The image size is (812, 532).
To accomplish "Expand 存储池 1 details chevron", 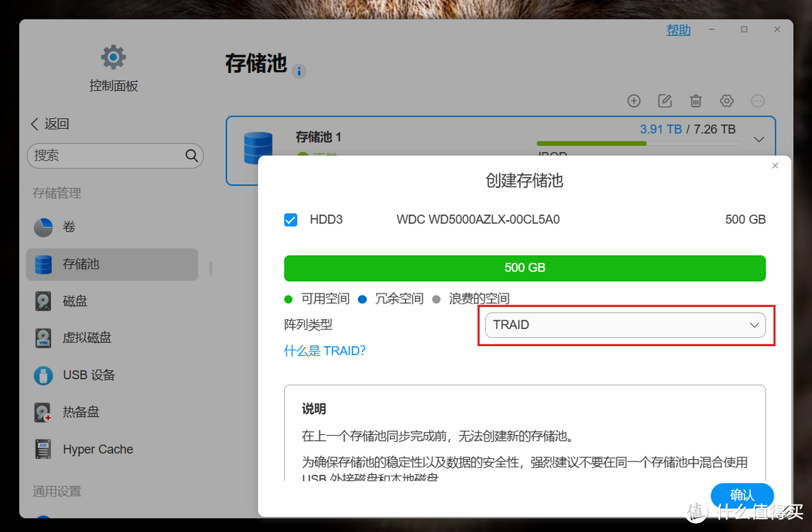I will tap(759, 138).
